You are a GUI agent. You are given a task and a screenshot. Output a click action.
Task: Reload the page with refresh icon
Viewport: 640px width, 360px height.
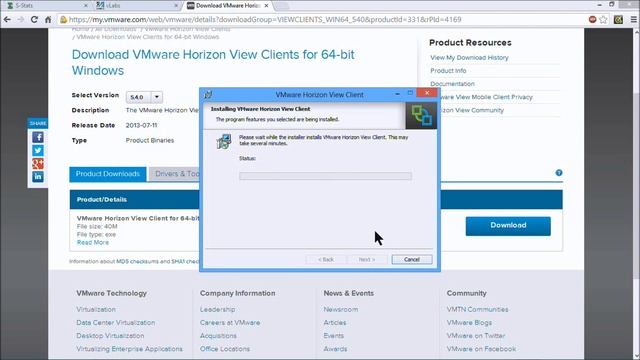[34, 19]
